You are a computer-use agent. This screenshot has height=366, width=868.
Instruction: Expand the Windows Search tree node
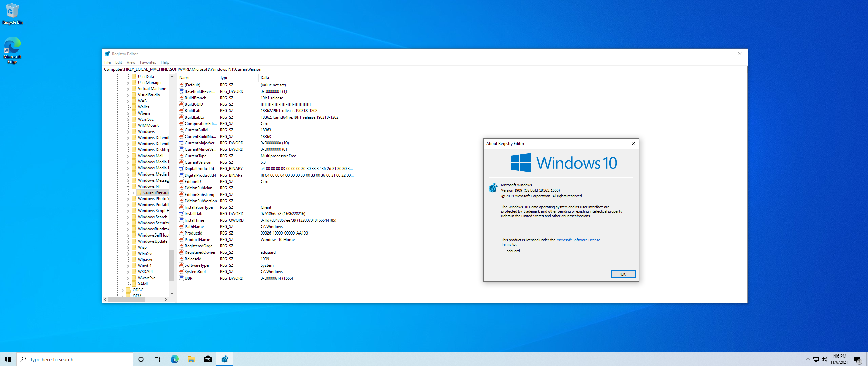[x=128, y=217]
